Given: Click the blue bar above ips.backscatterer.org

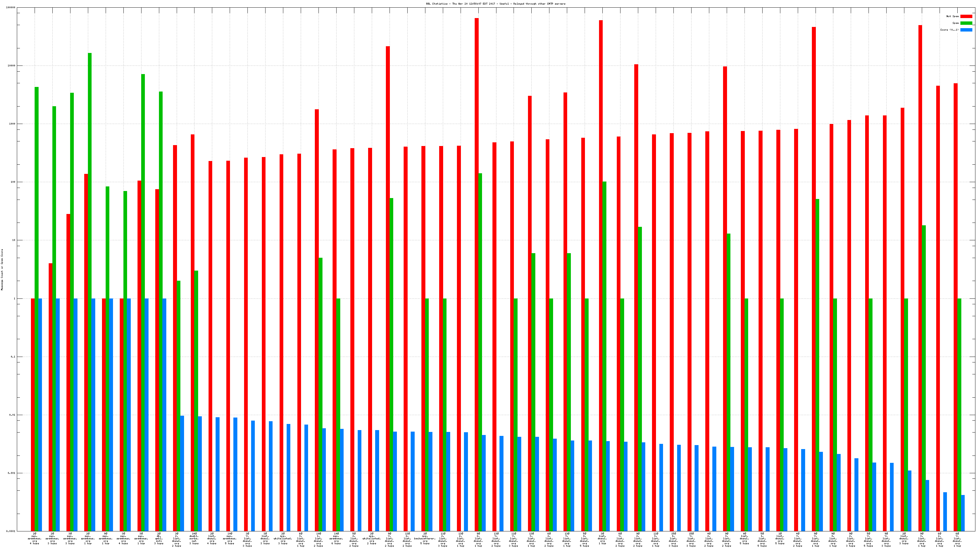Looking at the screenshot, I should [430, 481].
